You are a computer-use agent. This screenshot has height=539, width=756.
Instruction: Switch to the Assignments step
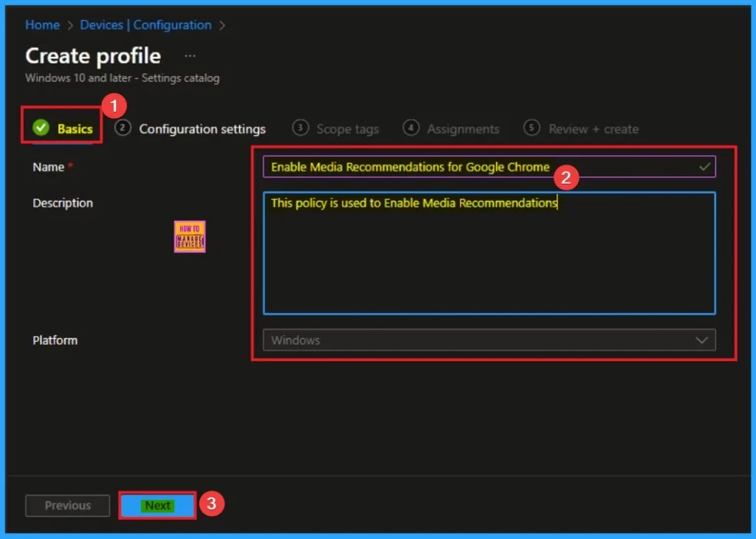[463, 128]
